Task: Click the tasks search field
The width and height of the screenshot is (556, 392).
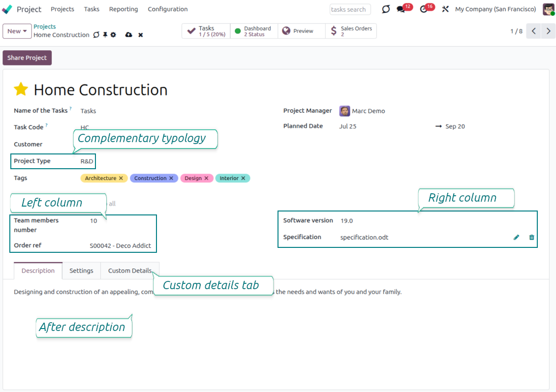Action: click(x=350, y=9)
